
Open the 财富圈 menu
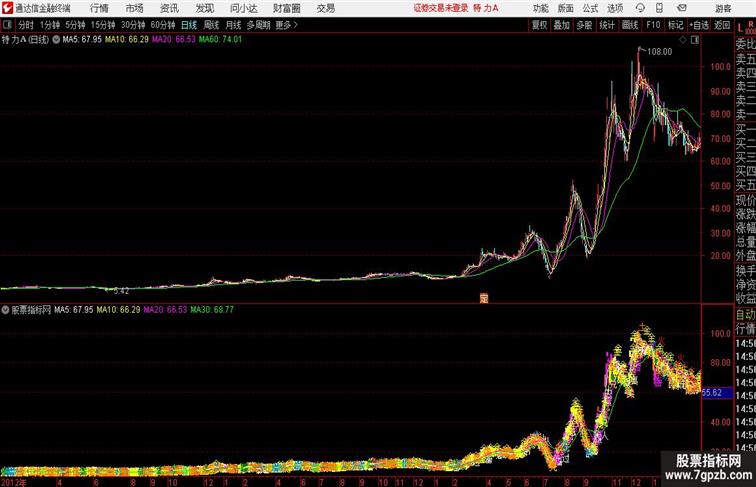[x=286, y=8]
